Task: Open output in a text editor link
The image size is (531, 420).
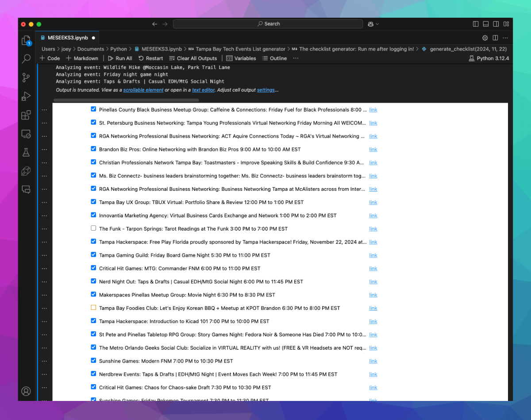Action: (203, 90)
